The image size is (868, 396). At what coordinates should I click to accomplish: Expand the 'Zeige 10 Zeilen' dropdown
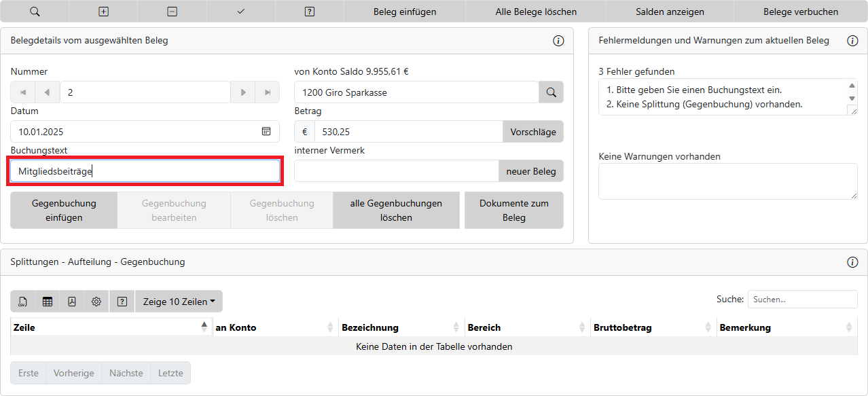pos(179,302)
